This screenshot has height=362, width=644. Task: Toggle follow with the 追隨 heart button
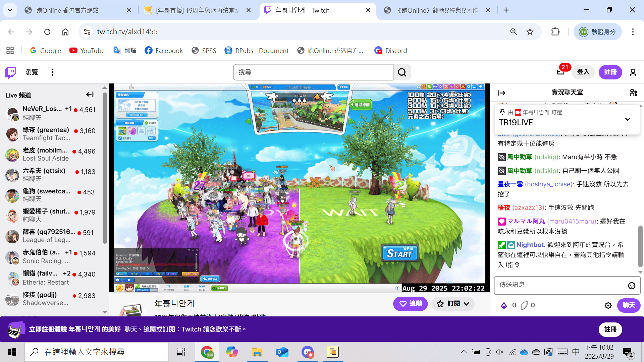[x=410, y=304]
